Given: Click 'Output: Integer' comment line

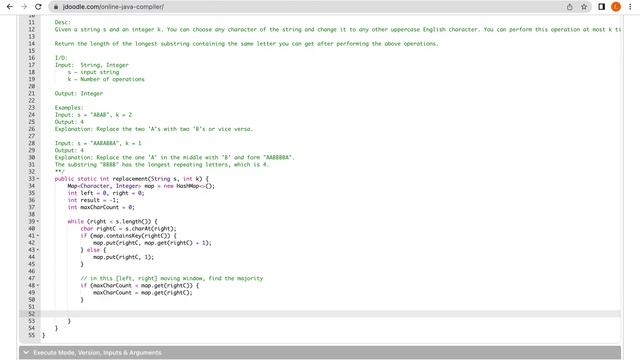Looking at the screenshot, I should coord(79,93).
